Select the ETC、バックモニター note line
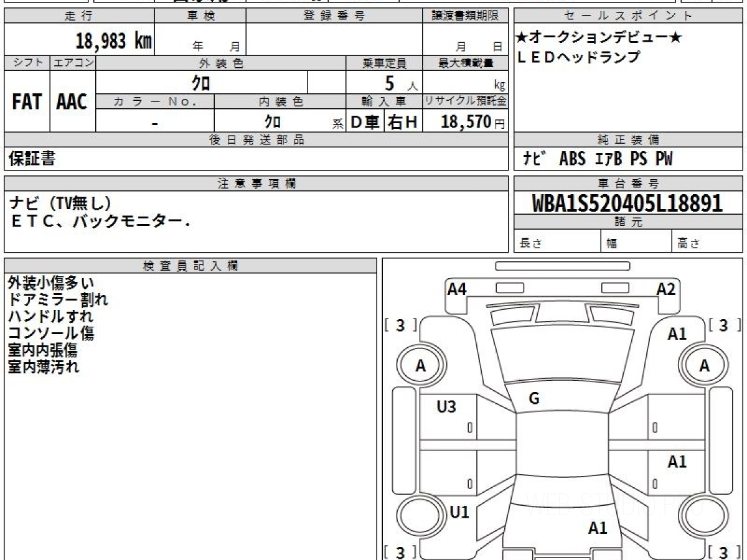The image size is (747, 560). coord(101,221)
